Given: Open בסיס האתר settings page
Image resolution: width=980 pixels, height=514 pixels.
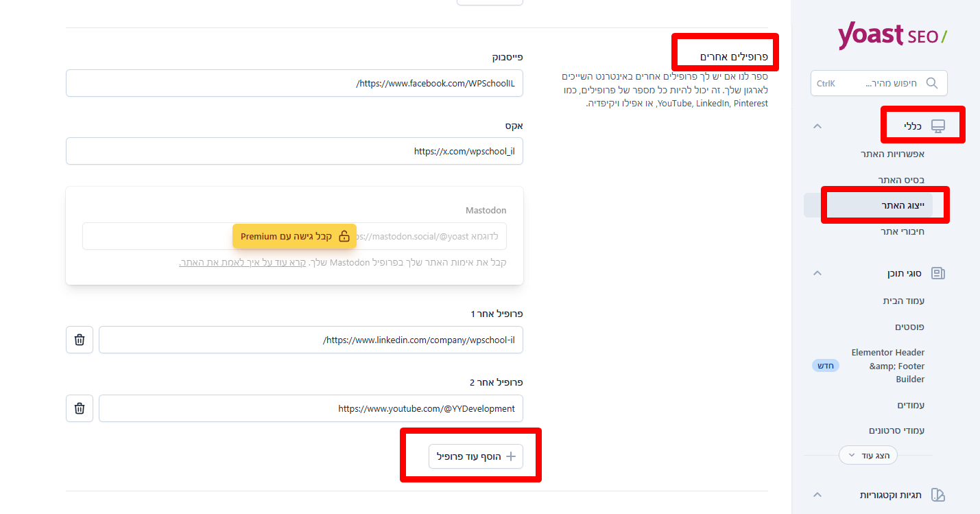Looking at the screenshot, I should point(901,180).
